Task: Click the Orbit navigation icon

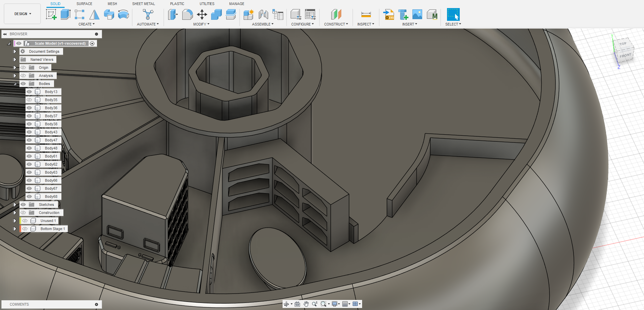Action: pos(286,304)
